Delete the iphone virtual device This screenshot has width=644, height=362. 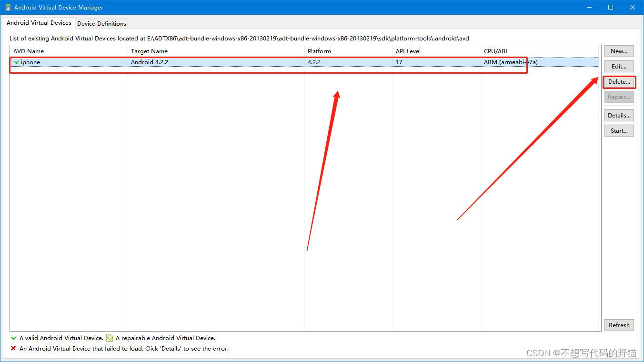pyautogui.click(x=619, y=82)
